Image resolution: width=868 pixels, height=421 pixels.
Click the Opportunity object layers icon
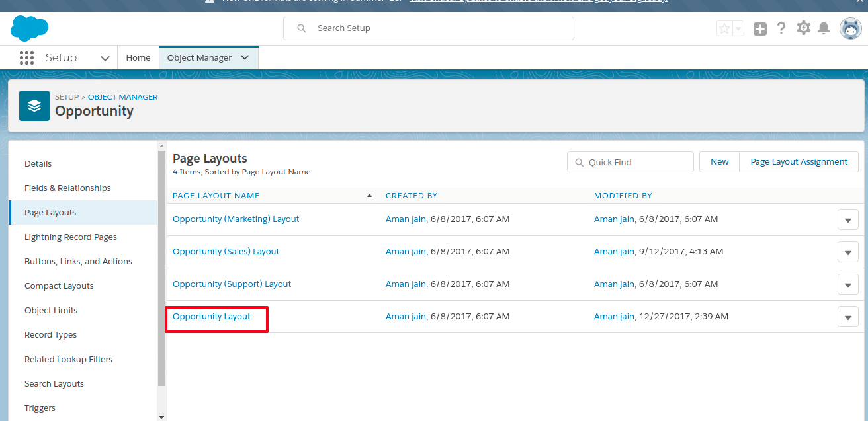[x=34, y=106]
